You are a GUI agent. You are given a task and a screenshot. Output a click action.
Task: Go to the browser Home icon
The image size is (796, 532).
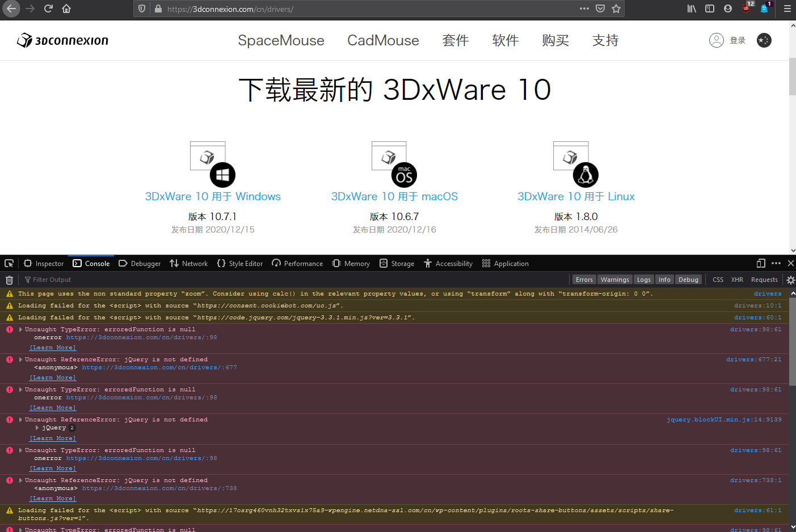(66, 9)
